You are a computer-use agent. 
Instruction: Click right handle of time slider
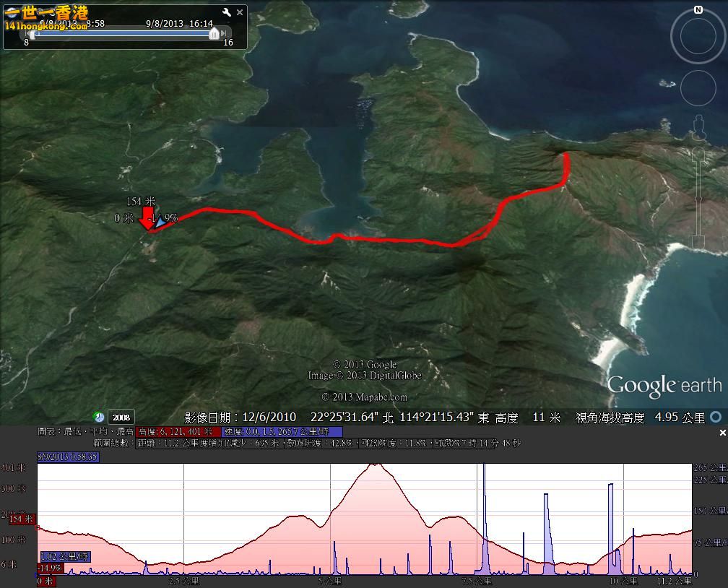click(x=214, y=34)
